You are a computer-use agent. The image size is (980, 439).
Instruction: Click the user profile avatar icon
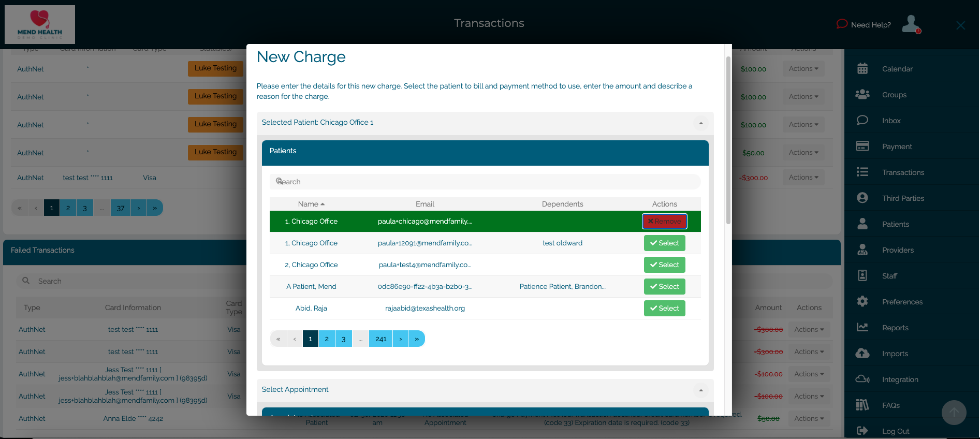pyautogui.click(x=911, y=24)
